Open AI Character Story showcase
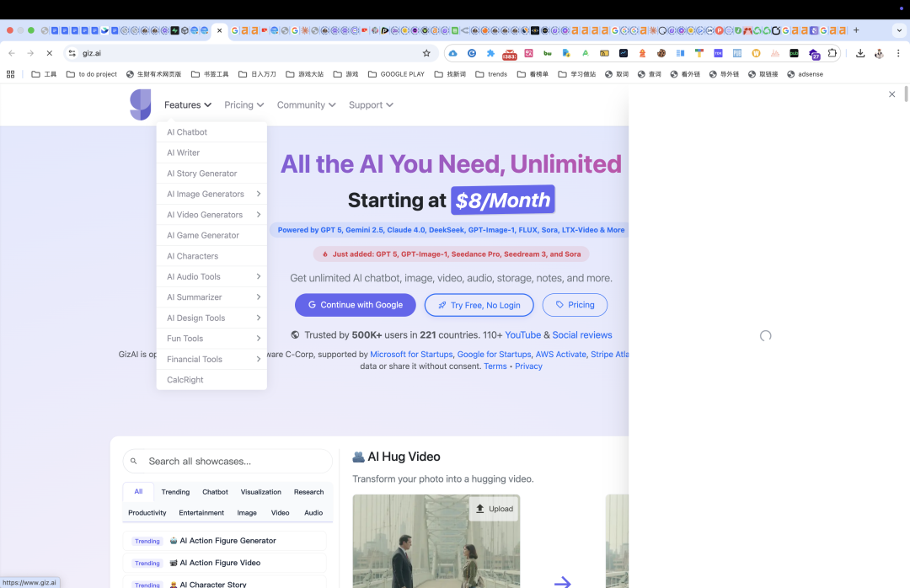The image size is (910, 588). 225,583
